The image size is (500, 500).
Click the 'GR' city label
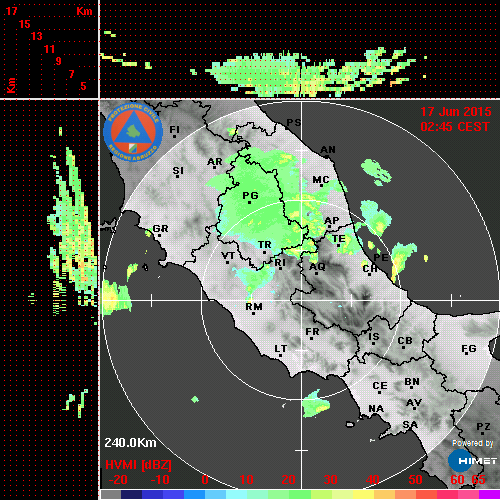click(x=160, y=229)
